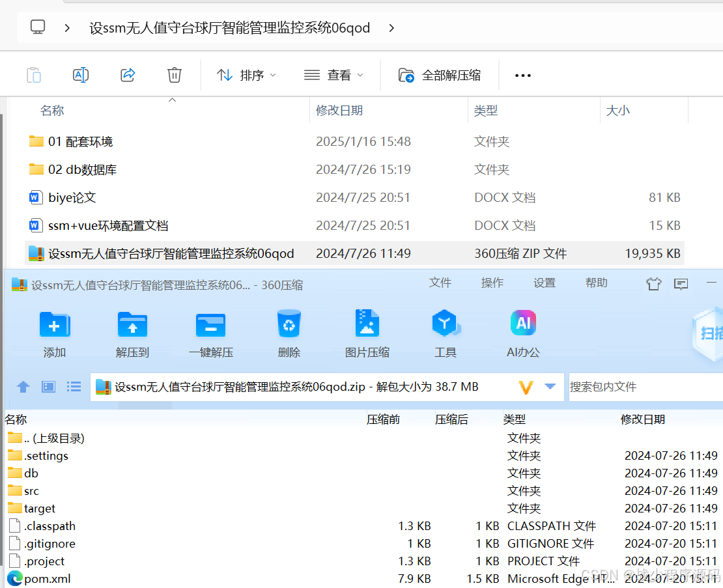Select the .settings folder in archive

coord(38,456)
